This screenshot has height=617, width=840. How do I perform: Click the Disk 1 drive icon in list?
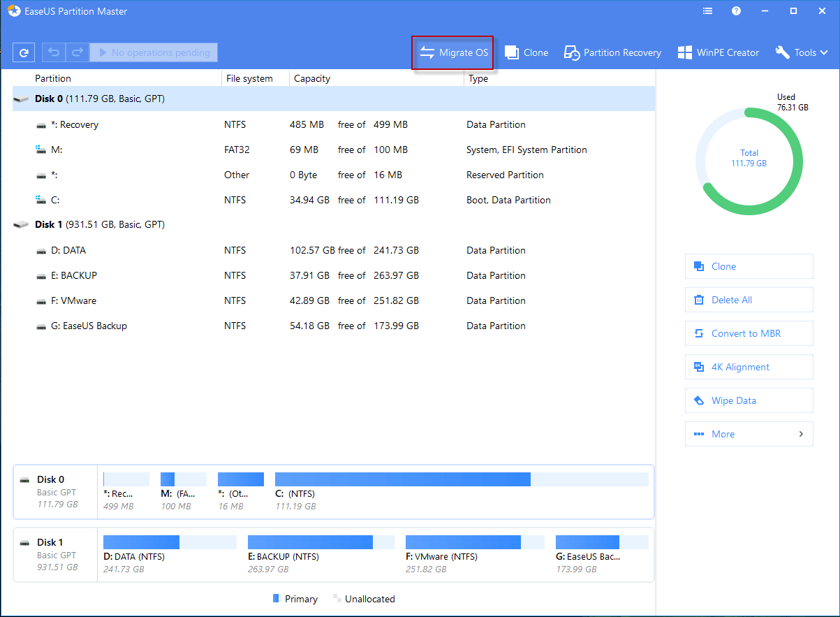[22, 225]
